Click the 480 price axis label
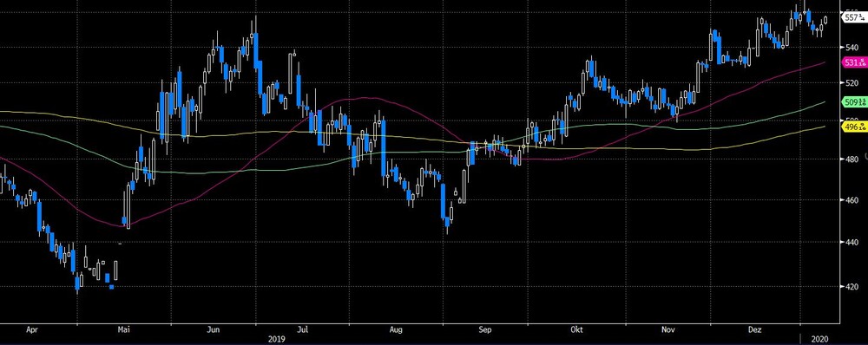868x345 pixels. pos(852,159)
